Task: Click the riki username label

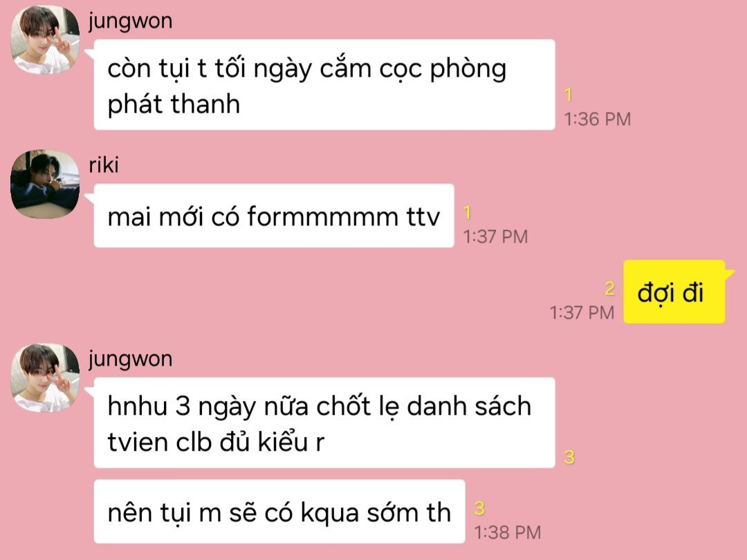Action: (103, 165)
